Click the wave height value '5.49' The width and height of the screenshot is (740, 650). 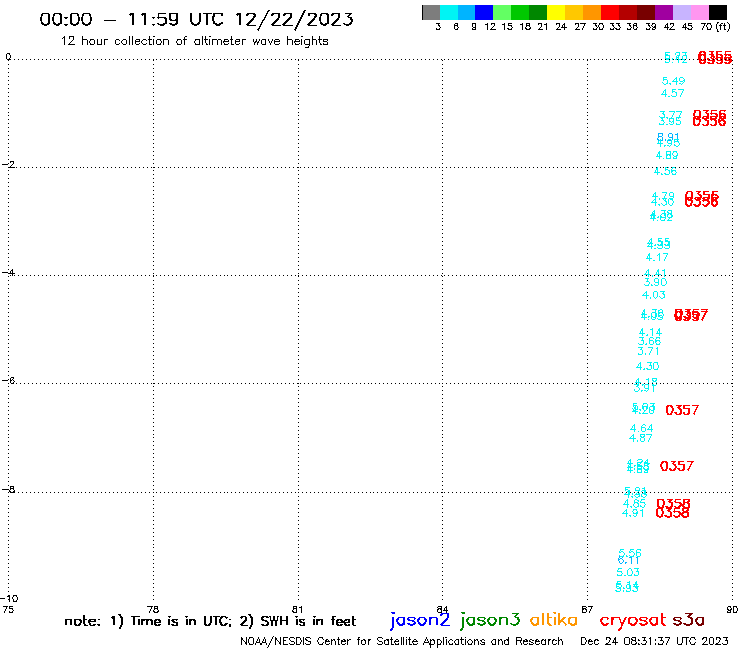click(673, 81)
